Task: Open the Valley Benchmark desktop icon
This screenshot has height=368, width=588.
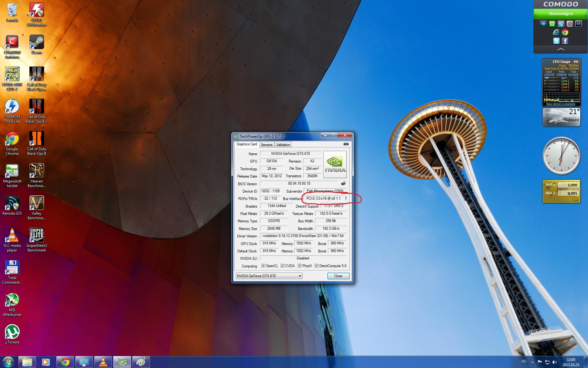Action: 36,208
